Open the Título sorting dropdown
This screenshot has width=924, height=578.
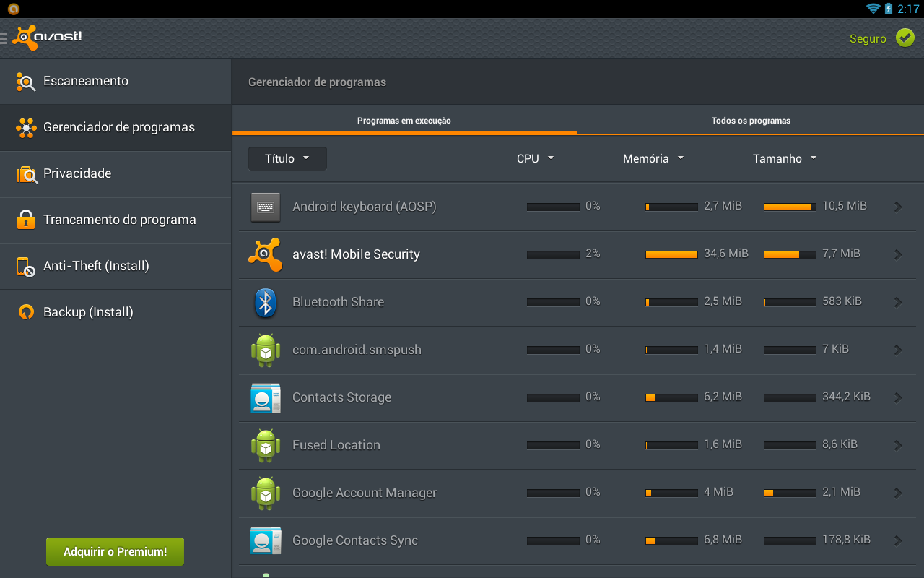coord(287,158)
